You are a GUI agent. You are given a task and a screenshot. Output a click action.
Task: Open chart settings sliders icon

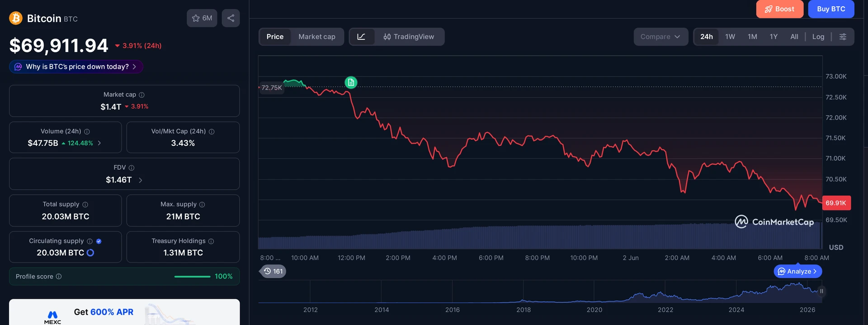843,37
